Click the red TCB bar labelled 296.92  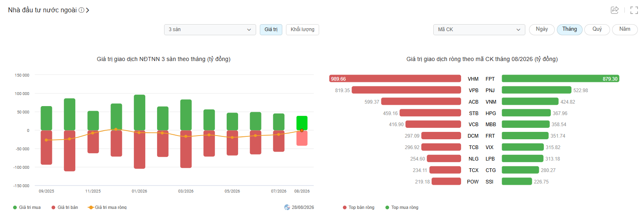click(441, 147)
